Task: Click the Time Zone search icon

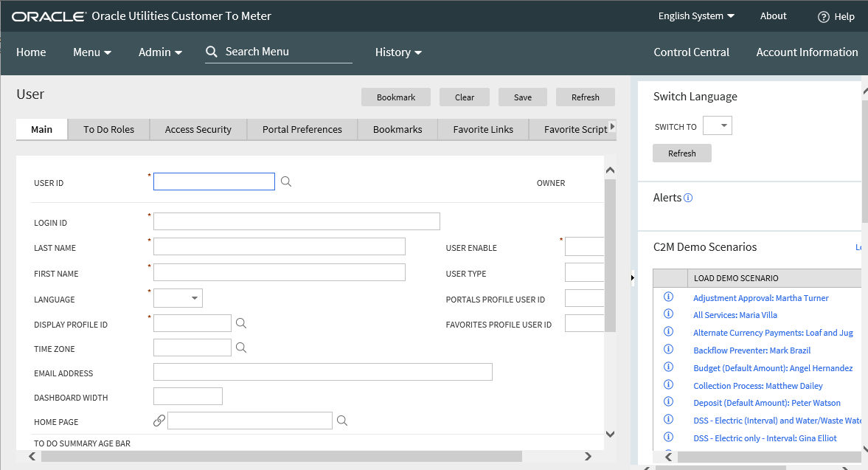Action: [x=241, y=348]
